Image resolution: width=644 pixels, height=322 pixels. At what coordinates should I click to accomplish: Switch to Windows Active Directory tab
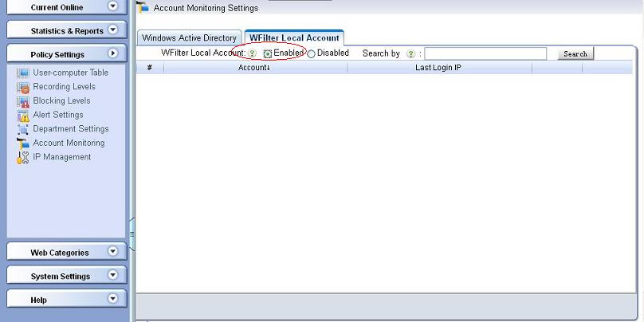189,37
